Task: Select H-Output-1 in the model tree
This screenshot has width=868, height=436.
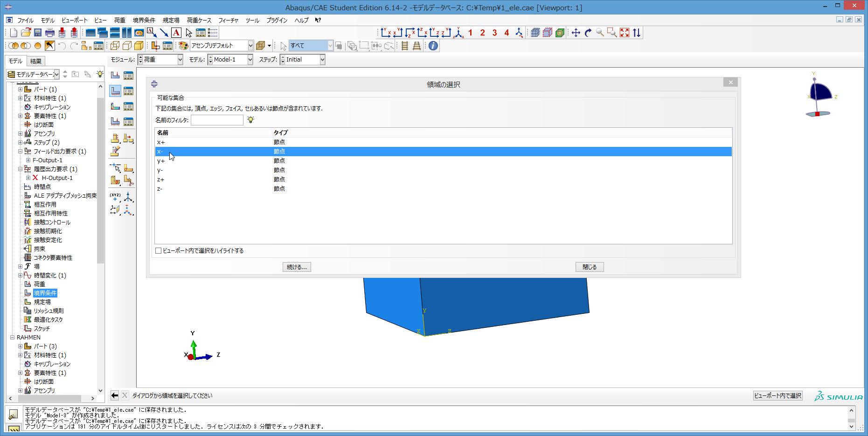Action: click(57, 178)
